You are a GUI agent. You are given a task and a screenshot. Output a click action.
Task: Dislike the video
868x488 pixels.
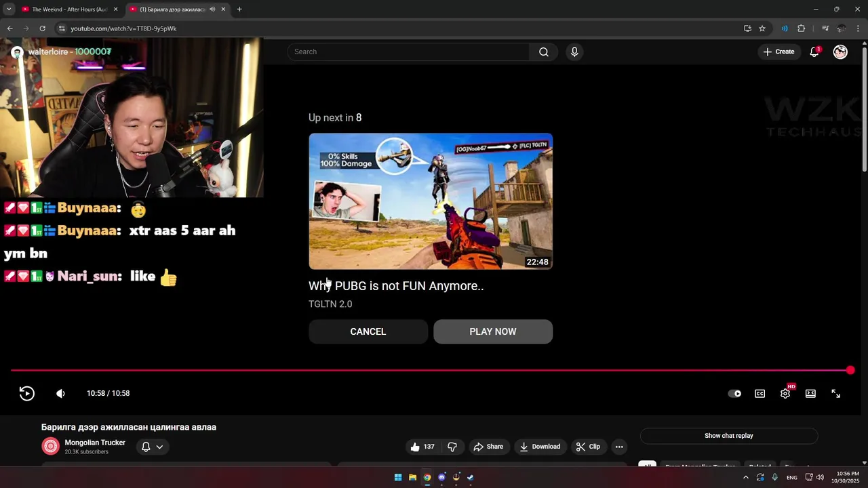[452, 447]
